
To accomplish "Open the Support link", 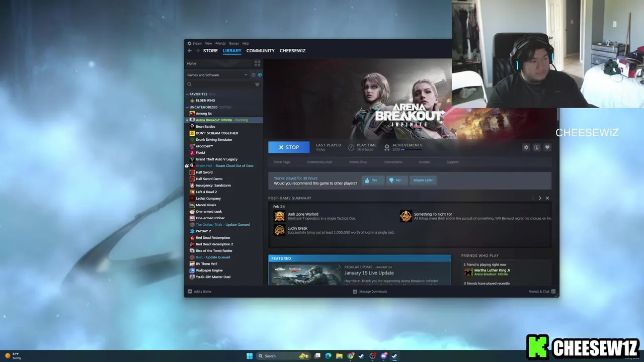I will [x=452, y=162].
